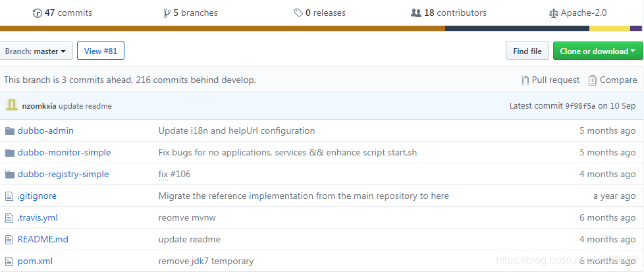Click the Compare diff icon
The width and height of the screenshot is (644, 272).
(x=593, y=80)
